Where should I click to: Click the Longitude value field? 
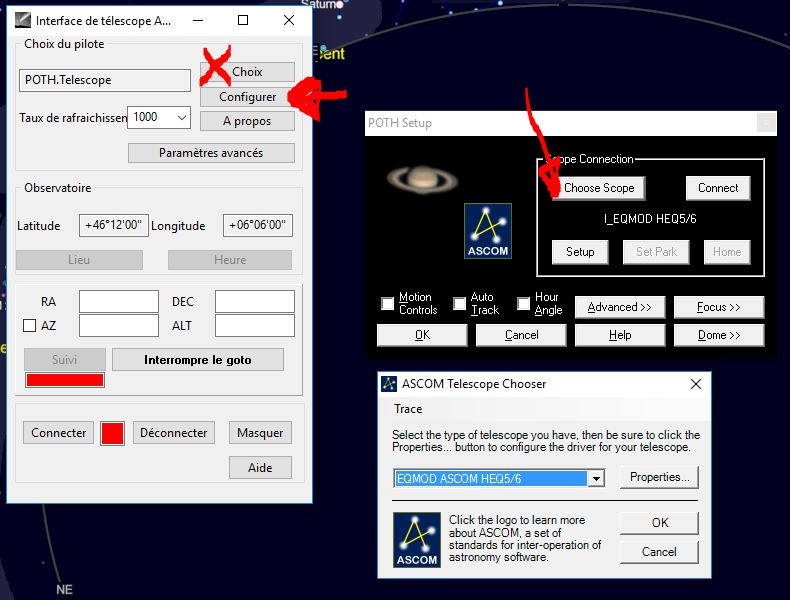pyautogui.click(x=258, y=225)
